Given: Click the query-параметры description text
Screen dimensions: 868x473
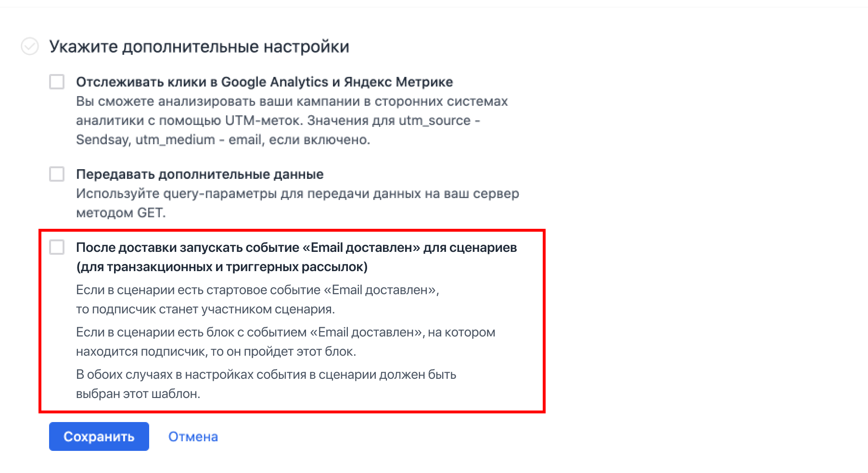Looking at the screenshot, I should [297, 194].
